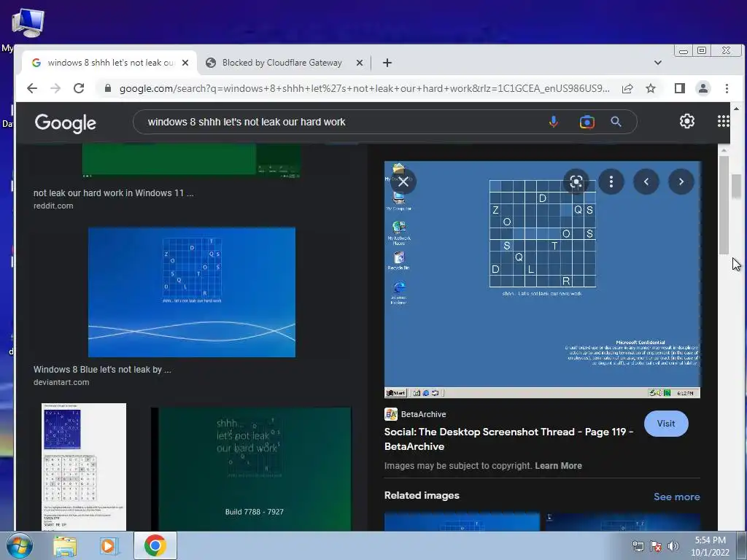Viewport: 747px width, 560px height.
Task: Open the preview's three-dot options menu
Action: (611, 182)
